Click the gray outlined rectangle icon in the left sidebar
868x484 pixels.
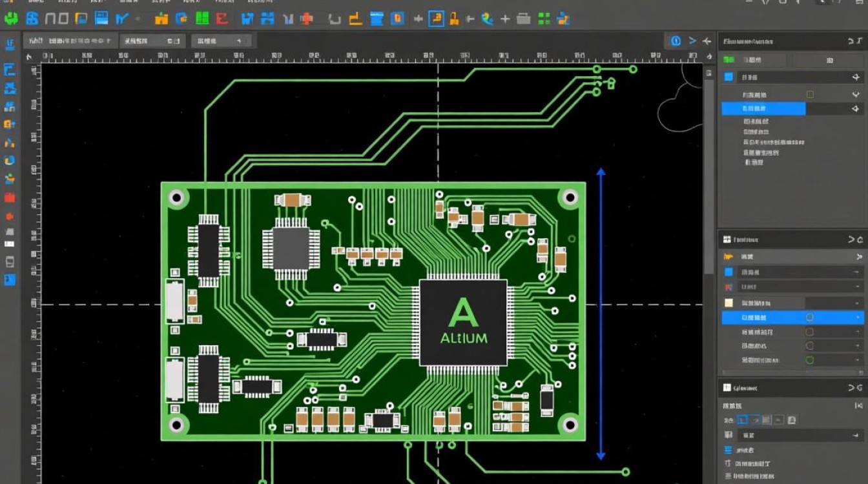click(10, 261)
